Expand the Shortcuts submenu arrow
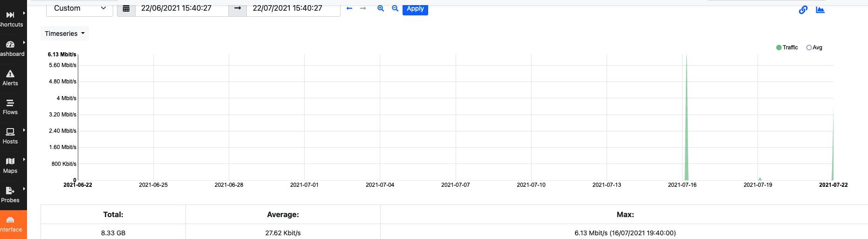Viewport: 868px width, 239px height. [24, 14]
